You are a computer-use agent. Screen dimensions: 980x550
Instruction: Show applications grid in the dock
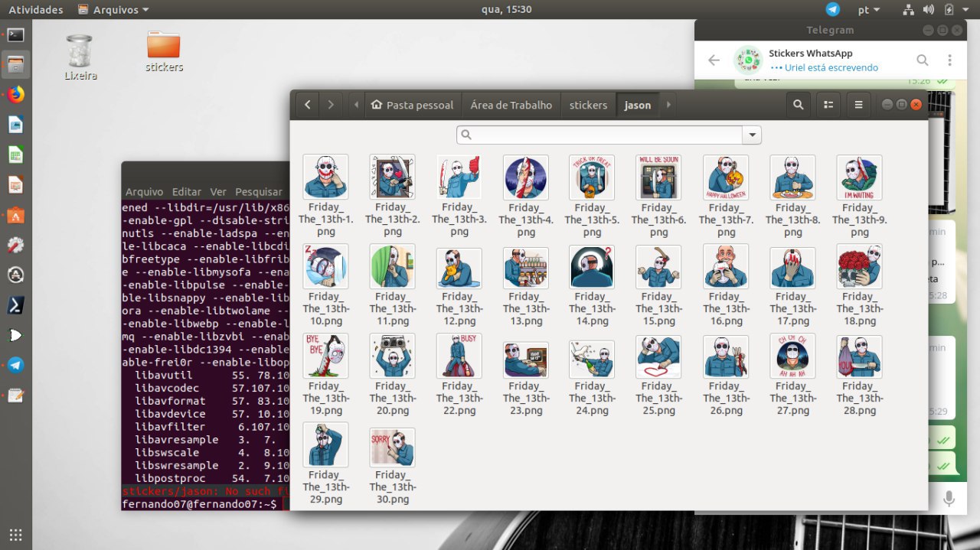(16, 535)
